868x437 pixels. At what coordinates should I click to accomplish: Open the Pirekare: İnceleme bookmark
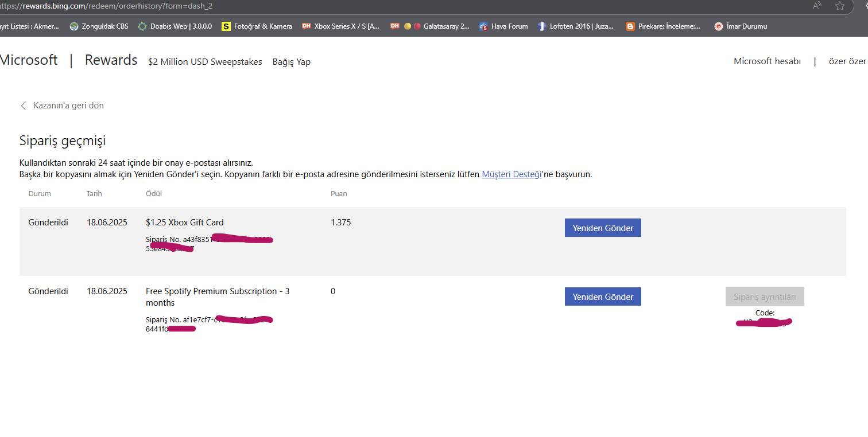663,26
